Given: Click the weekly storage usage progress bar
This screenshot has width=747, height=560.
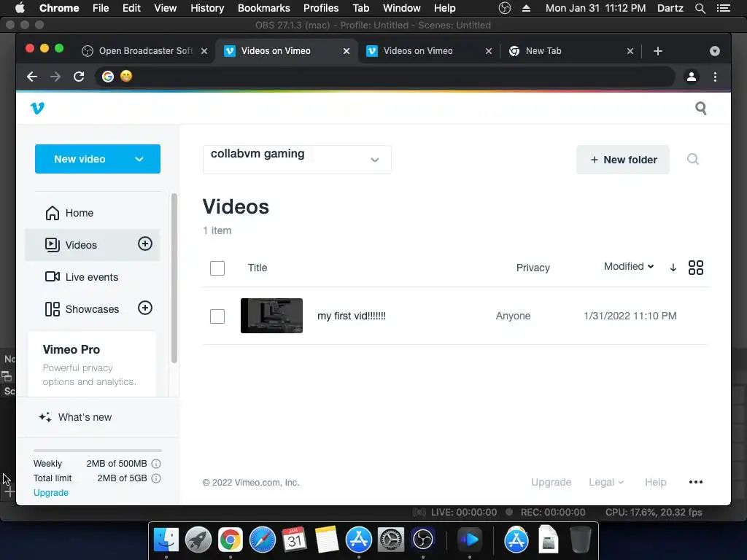Looking at the screenshot, I should pyautogui.click(x=98, y=451).
